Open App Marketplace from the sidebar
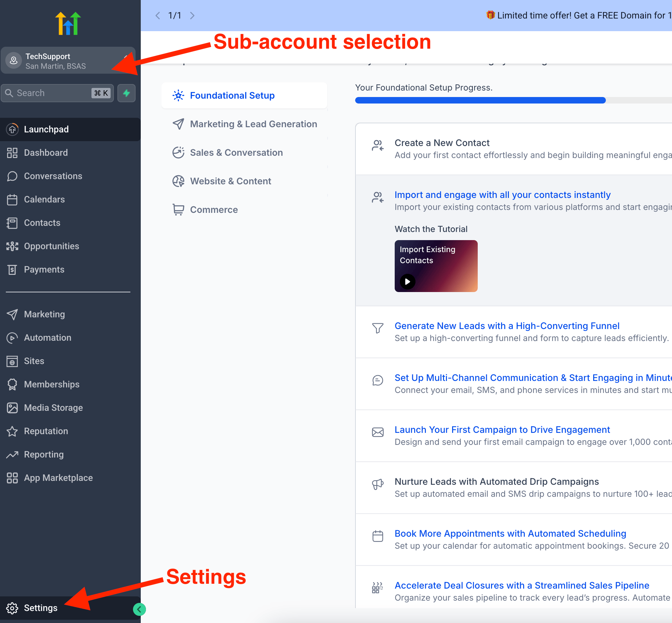The height and width of the screenshot is (623, 672). (70, 478)
